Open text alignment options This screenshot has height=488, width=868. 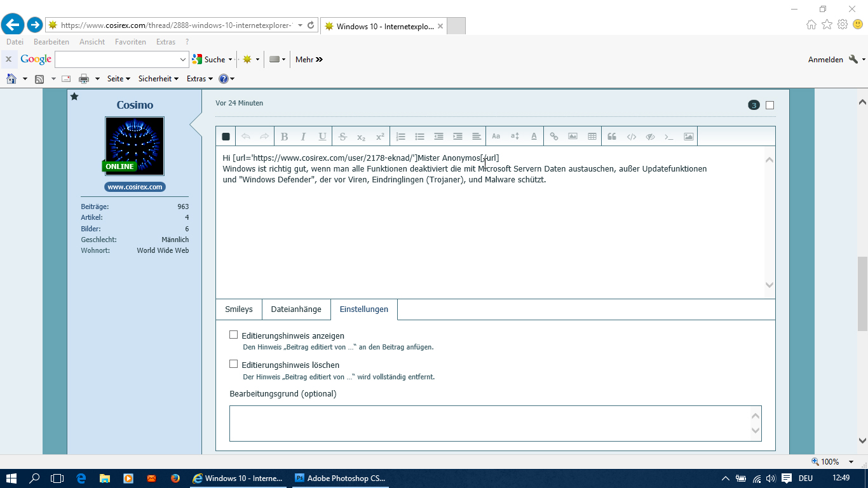pyautogui.click(x=477, y=137)
